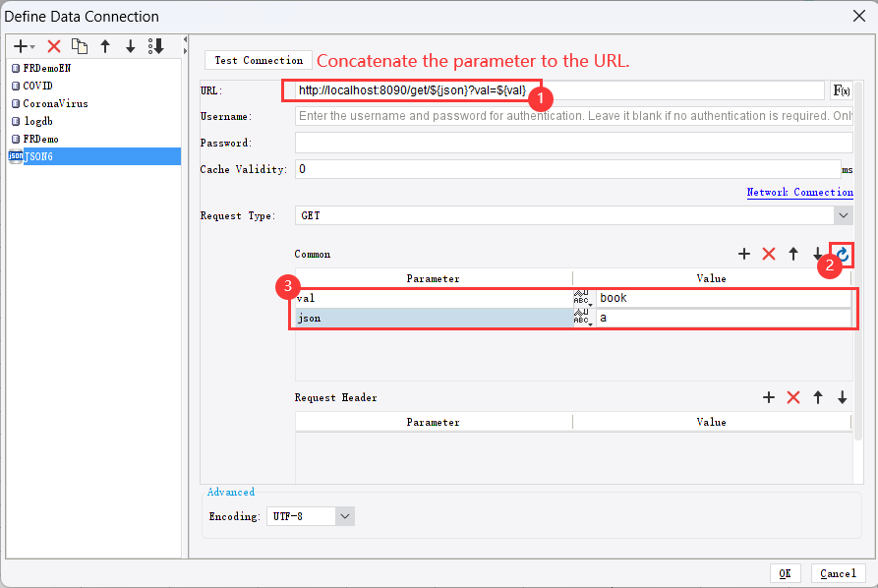The image size is (878, 588).
Task: Move the selected connection up
Action: point(104,45)
